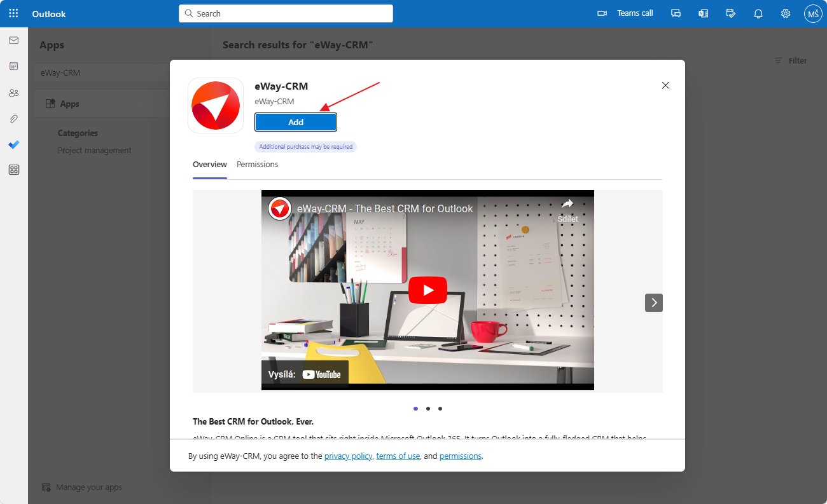Open Settings gear icon

coord(786,13)
